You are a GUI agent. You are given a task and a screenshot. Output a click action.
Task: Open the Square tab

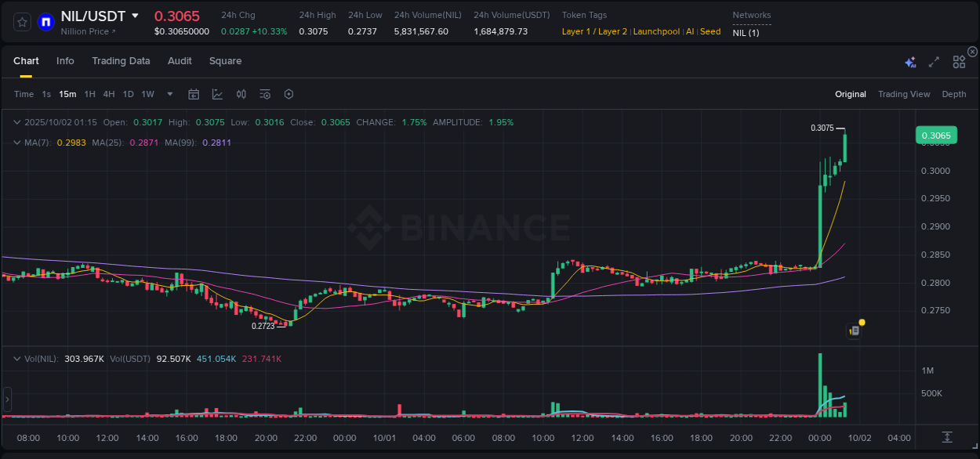[x=225, y=60]
